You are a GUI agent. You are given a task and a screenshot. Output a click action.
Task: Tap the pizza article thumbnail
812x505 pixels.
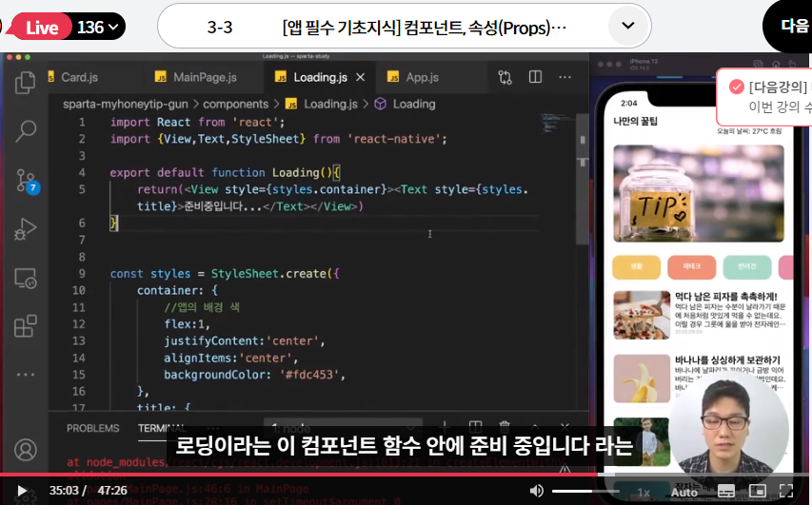pos(642,315)
